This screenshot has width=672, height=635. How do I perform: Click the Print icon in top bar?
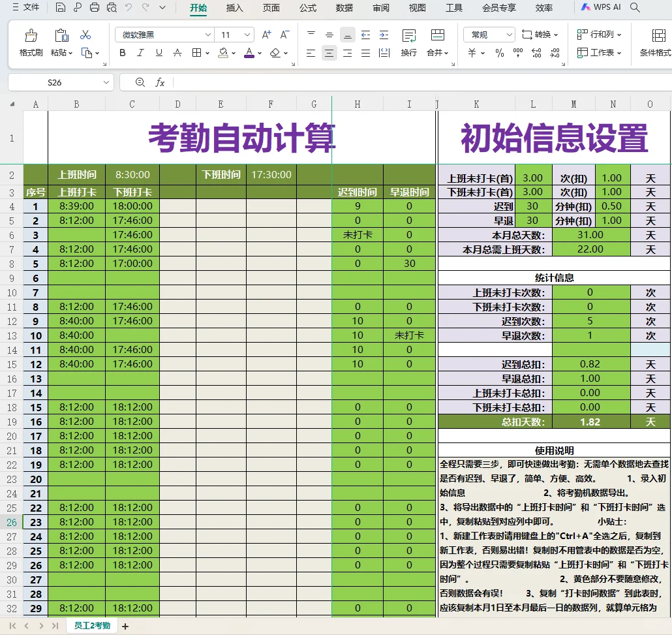pyautogui.click(x=95, y=7)
